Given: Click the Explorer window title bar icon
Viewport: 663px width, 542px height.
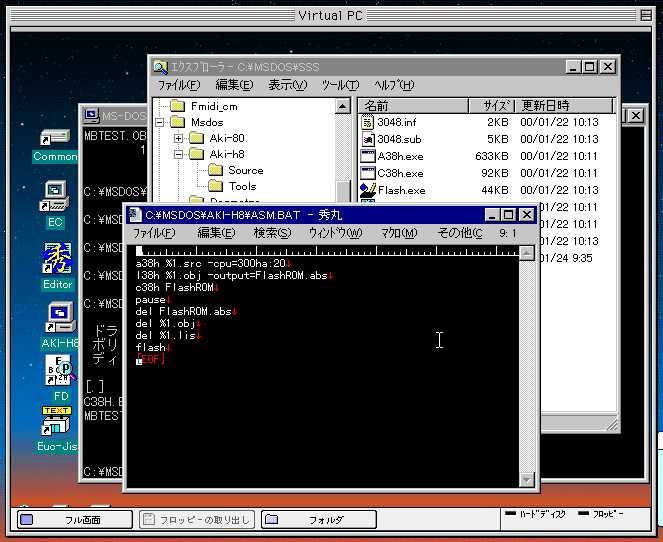Looking at the screenshot, I should (x=160, y=67).
